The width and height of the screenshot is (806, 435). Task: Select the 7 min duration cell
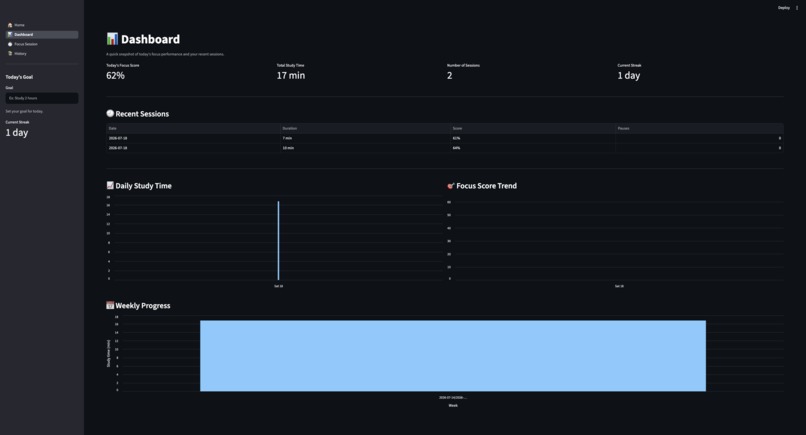(365, 138)
